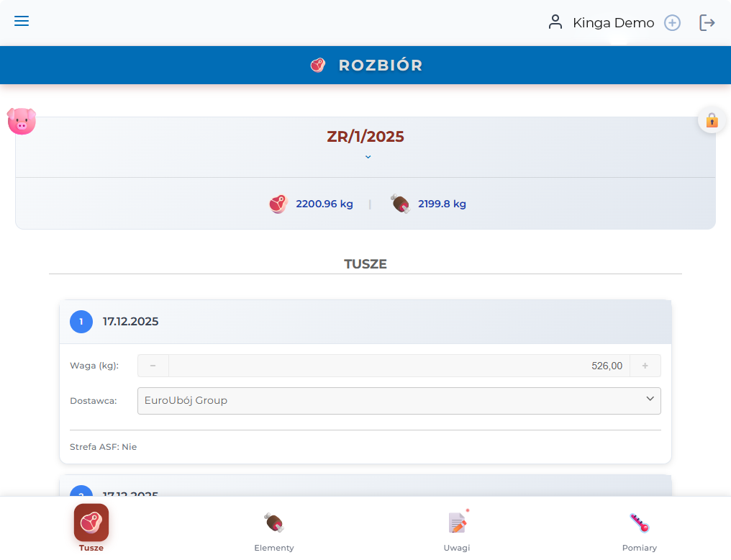This screenshot has height=560, width=731.
Task: Open the Pomiary tab
Action: (640, 528)
